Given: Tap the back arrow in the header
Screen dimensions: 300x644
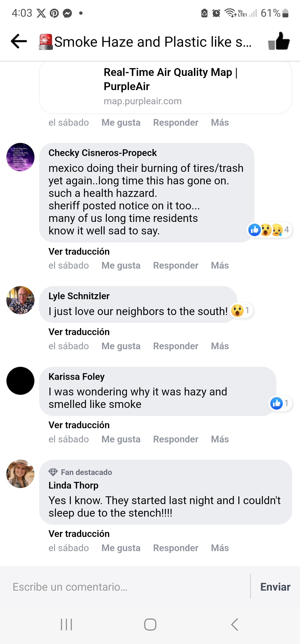Looking at the screenshot, I should (19, 41).
